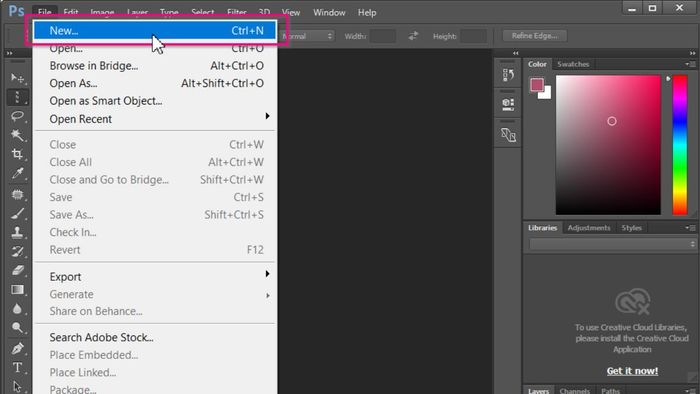Switch to the Channels tab
The height and width of the screenshot is (394, 700).
575,391
